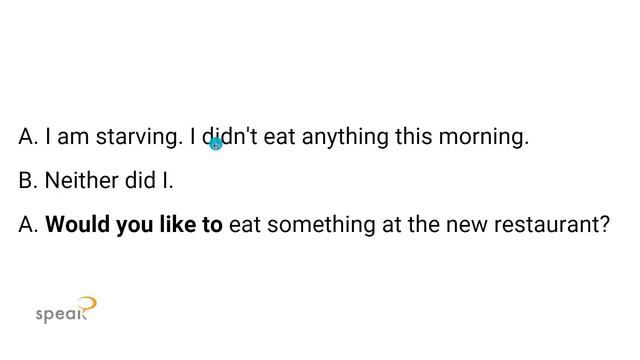Click the word "am" before "starving"
The image size is (640, 360).
coord(73,138)
